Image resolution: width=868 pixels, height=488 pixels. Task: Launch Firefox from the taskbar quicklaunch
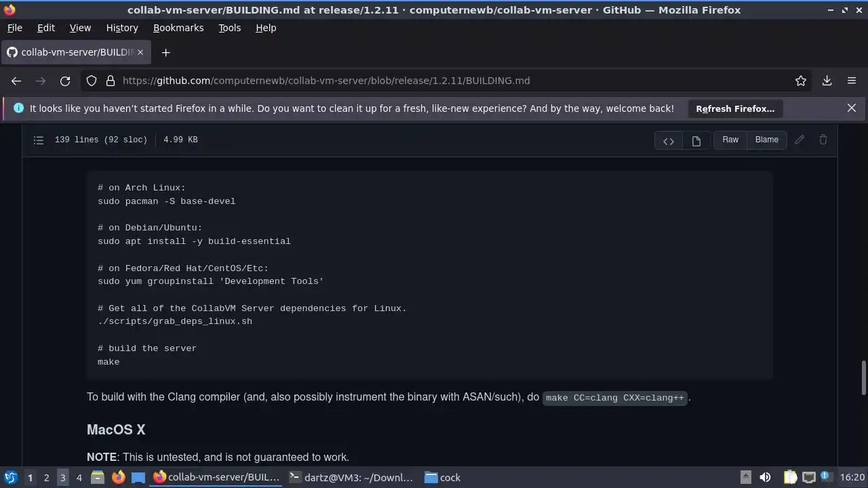click(x=118, y=477)
